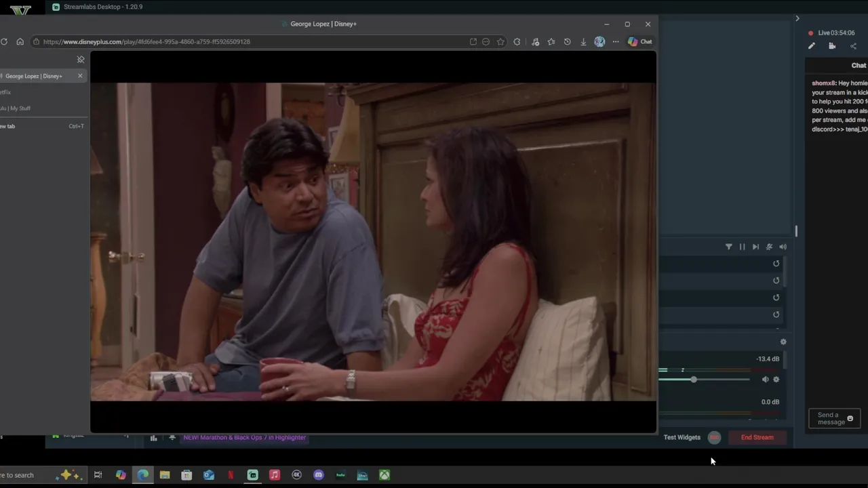
Task: Click the Disney+ video player frame
Action: pos(373,242)
